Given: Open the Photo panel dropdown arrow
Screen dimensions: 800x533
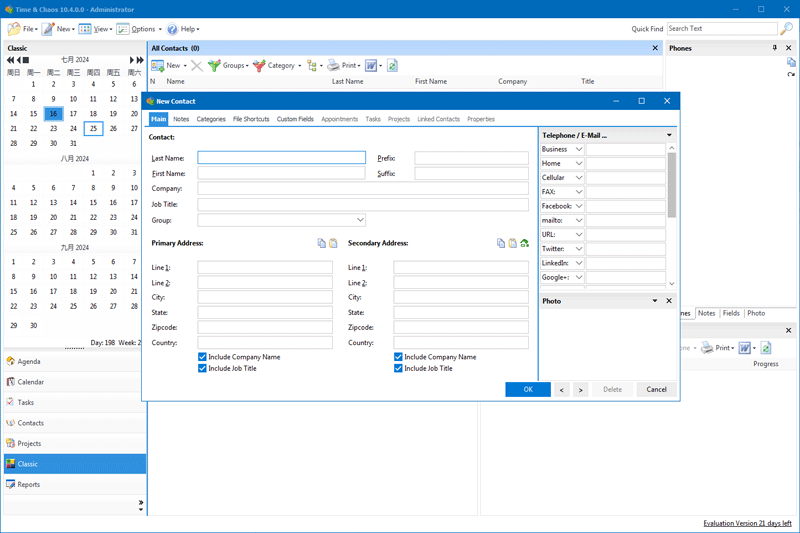Looking at the screenshot, I should tap(655, 301).
